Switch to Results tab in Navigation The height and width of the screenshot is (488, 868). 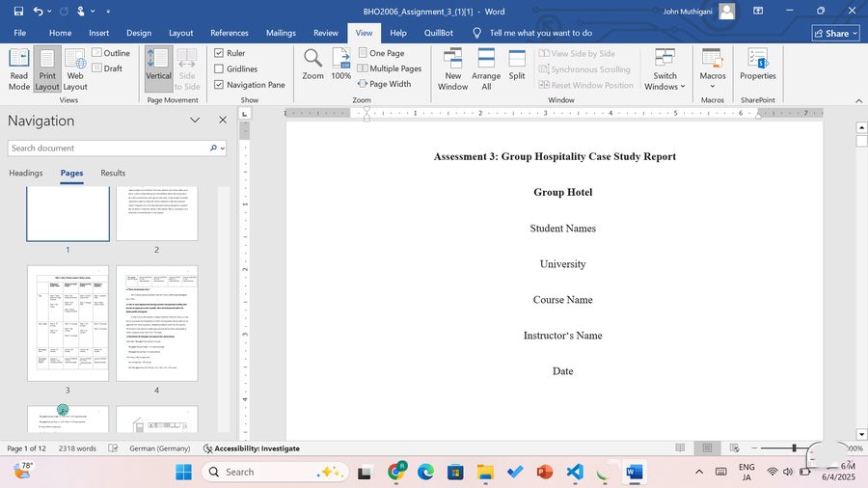[x=113, y=174]
